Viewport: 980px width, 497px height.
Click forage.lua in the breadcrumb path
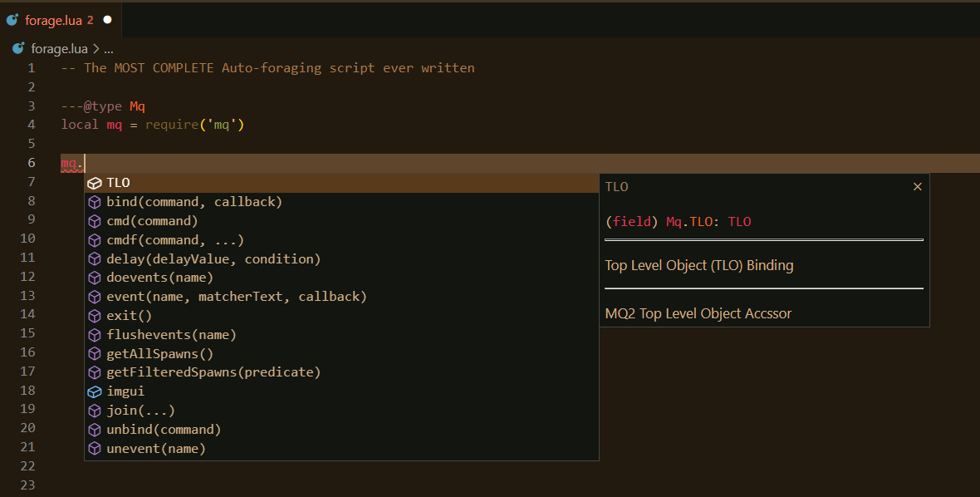pyautogui.click(x=61, y=48)
